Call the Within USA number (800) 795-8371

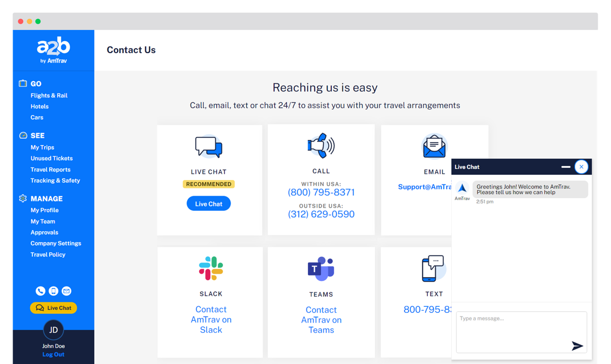pyautogui.click(x=321, y=193)
